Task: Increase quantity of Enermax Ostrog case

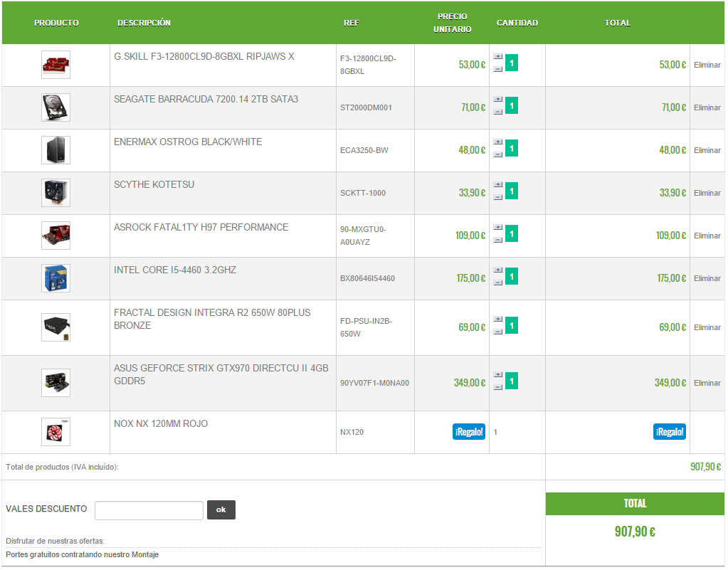Action: [x=497, y=142]
